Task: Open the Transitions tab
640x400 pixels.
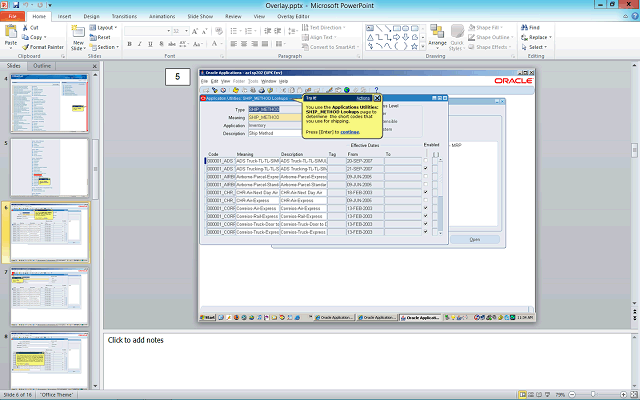Action: tap(124, 16)
